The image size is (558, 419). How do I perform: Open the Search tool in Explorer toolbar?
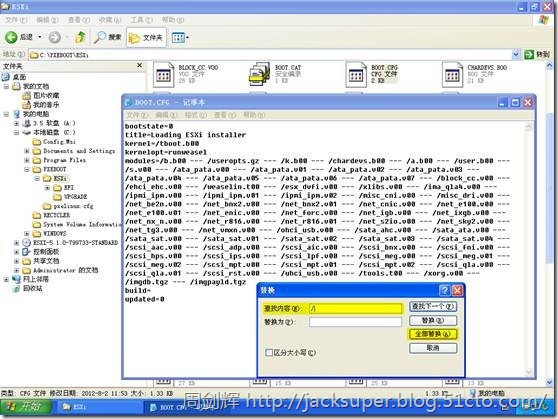click(108, 37)
